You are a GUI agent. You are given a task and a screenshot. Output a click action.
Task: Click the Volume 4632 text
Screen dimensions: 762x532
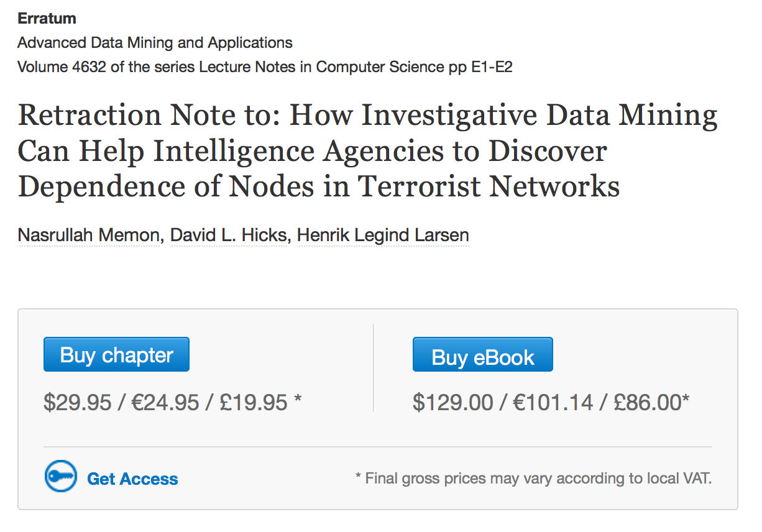tap(62, 66)
